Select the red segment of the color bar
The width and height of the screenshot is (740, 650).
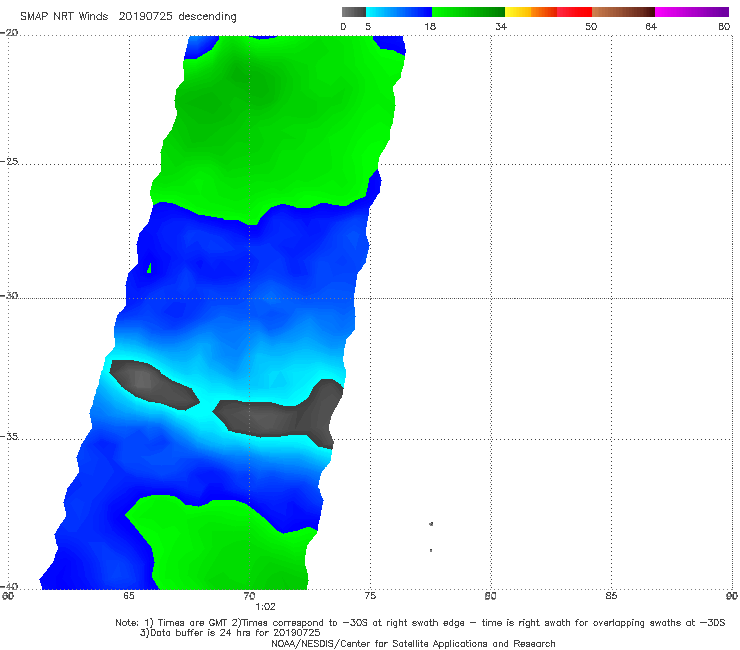[574, 12]
